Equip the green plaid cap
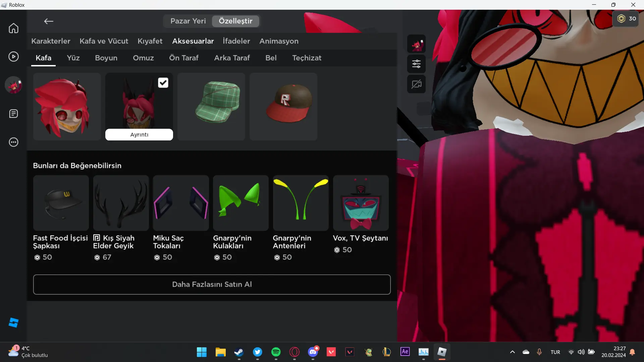This screenshot has width=644, height=362. 211,107
